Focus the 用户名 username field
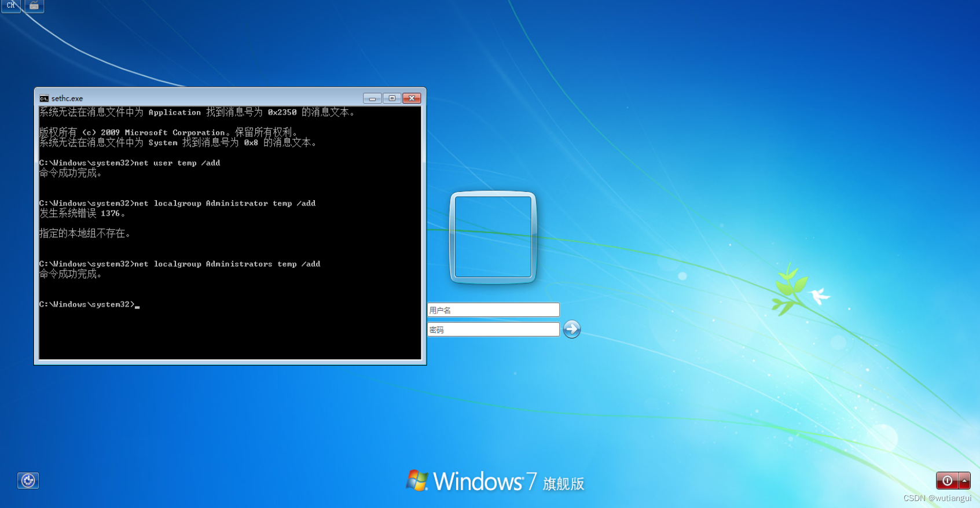 pos(493,310)
